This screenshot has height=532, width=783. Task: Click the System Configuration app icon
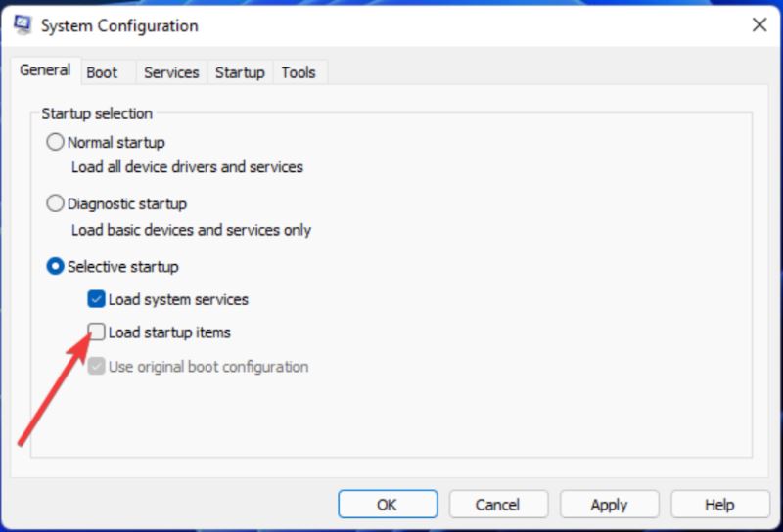click(x=23, y=24)
